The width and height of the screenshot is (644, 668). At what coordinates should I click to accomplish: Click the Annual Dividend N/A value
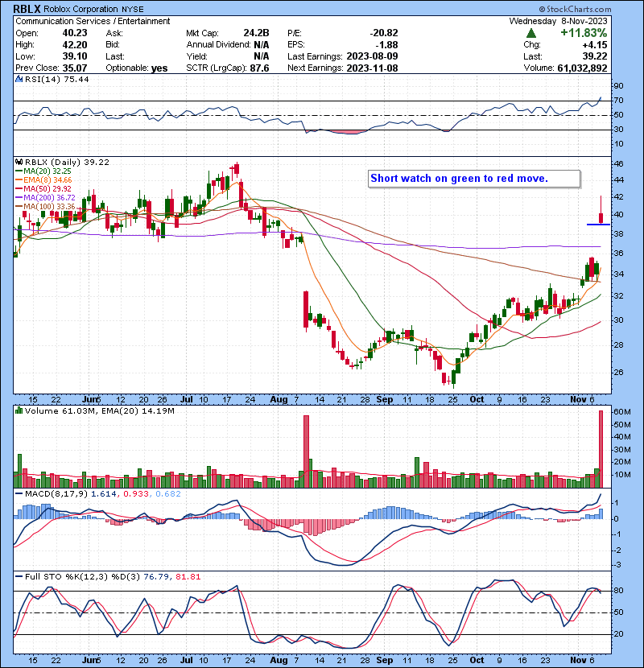tap(261, 45)
